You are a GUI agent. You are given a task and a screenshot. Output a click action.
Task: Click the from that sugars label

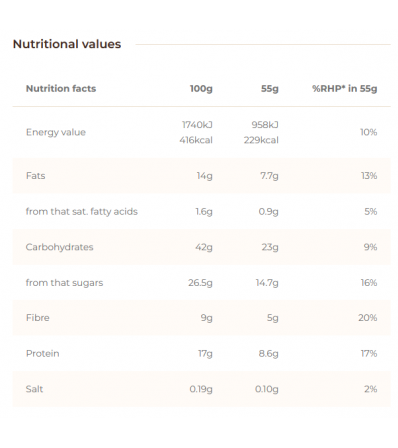tap(65, 283)
